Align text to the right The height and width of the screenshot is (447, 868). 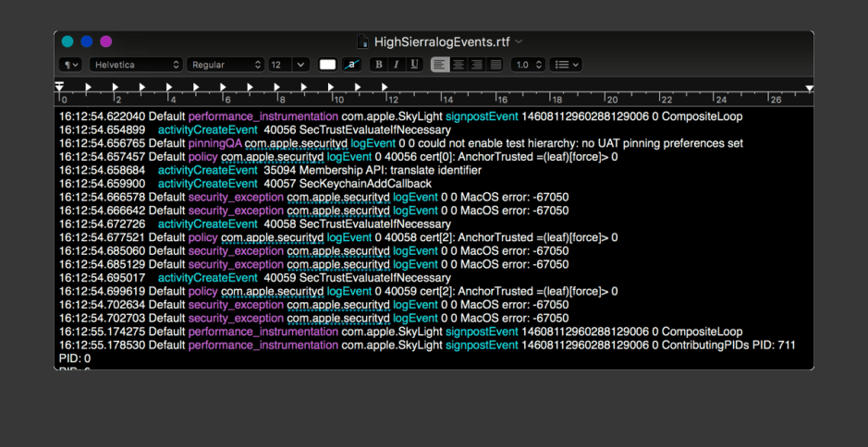[477, 65]
